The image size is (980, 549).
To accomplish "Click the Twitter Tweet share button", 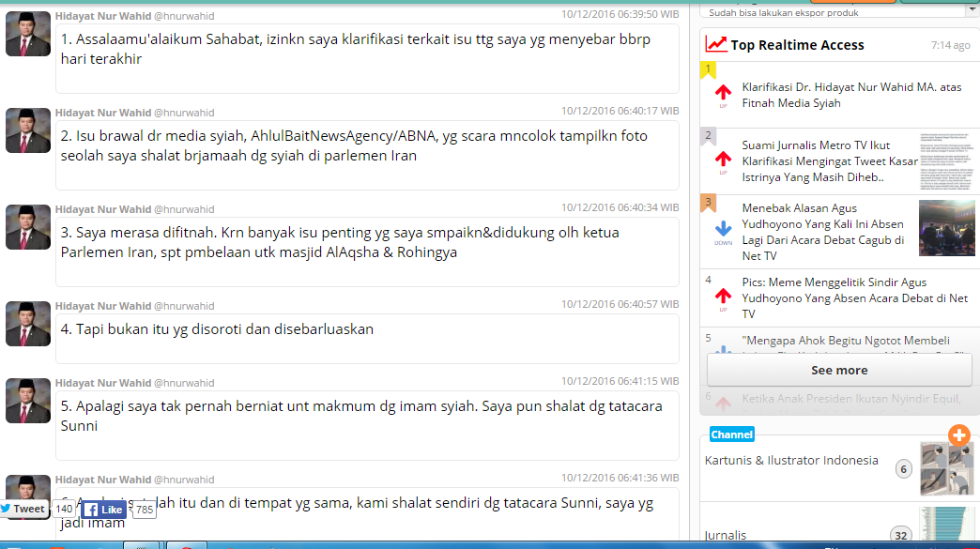I will point(23,509).
